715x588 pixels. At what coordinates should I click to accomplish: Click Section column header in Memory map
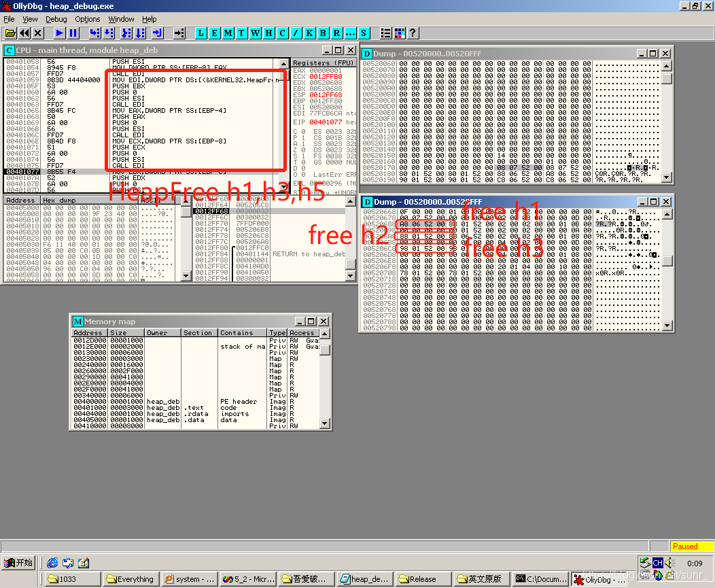[200, 333]
